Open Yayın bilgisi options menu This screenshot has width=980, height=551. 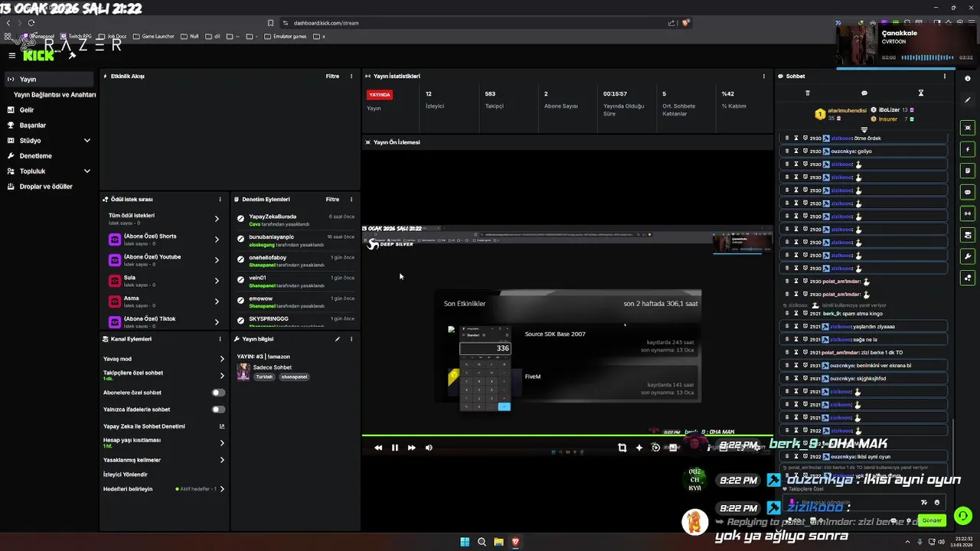351,339
